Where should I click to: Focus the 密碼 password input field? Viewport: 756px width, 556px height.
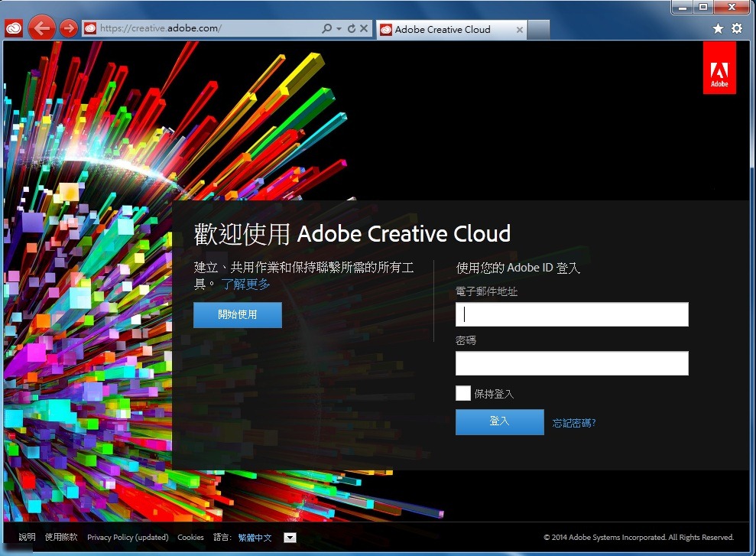click(x=572, y=363)
